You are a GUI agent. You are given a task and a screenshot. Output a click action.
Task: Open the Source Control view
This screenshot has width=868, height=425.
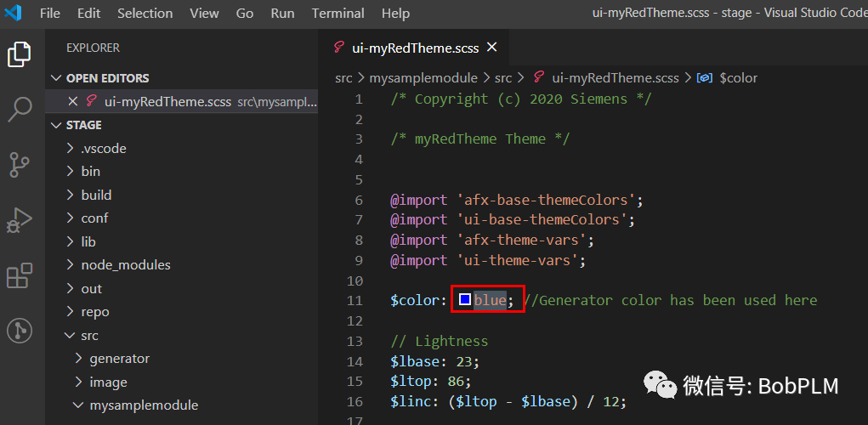[x=20, y=165]
